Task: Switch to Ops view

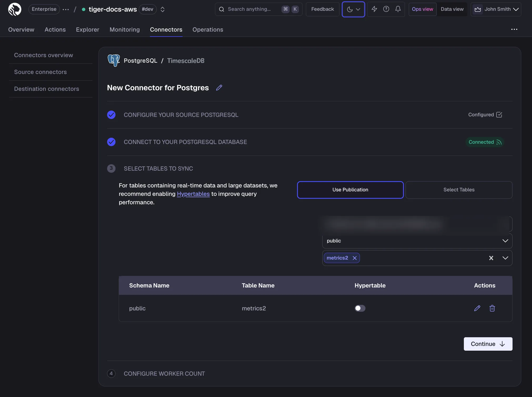Action: pos(423,9)
